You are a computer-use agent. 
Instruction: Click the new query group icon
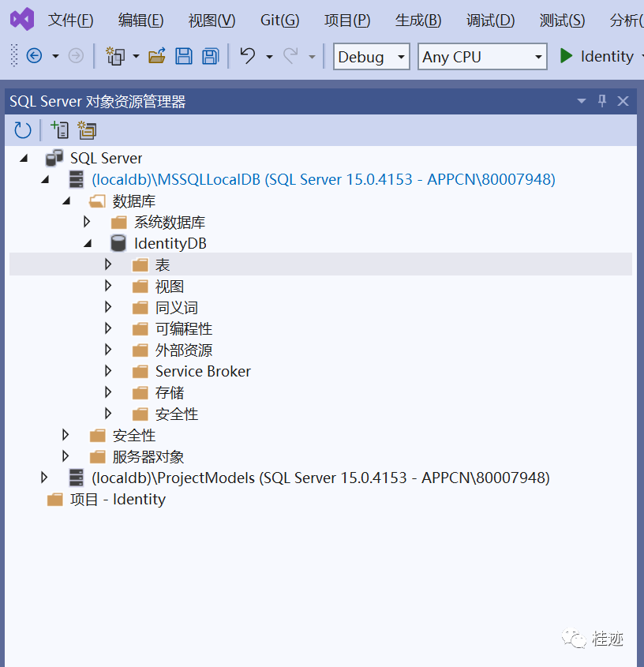(x=87, y=129)
